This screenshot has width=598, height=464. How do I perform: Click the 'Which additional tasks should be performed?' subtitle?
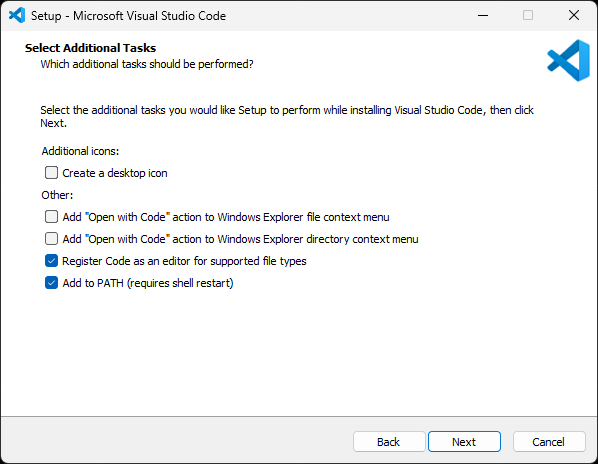(x=147, y=64)
